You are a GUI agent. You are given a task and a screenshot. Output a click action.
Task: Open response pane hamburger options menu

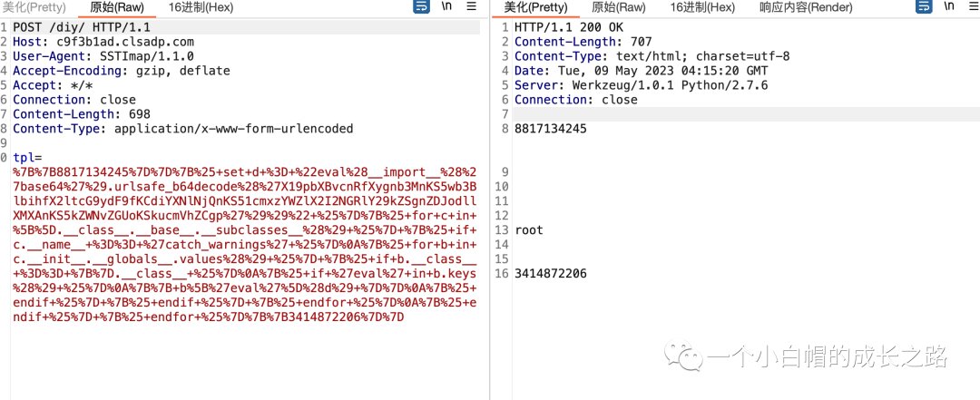974,7
